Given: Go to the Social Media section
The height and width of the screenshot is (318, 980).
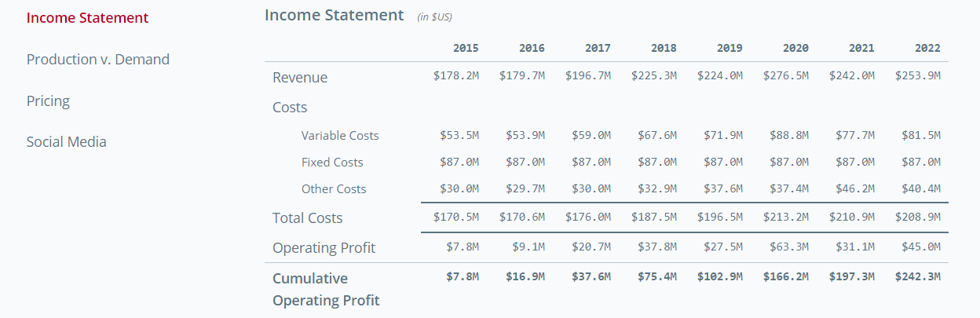Looking at the screenshot, I should click(x=66, y=142).
